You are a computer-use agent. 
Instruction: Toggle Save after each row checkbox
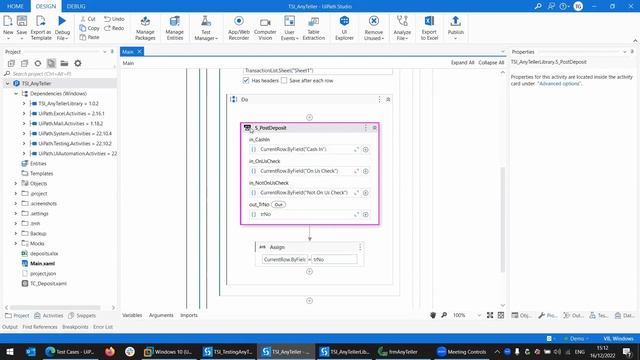[x=284, y=80]
